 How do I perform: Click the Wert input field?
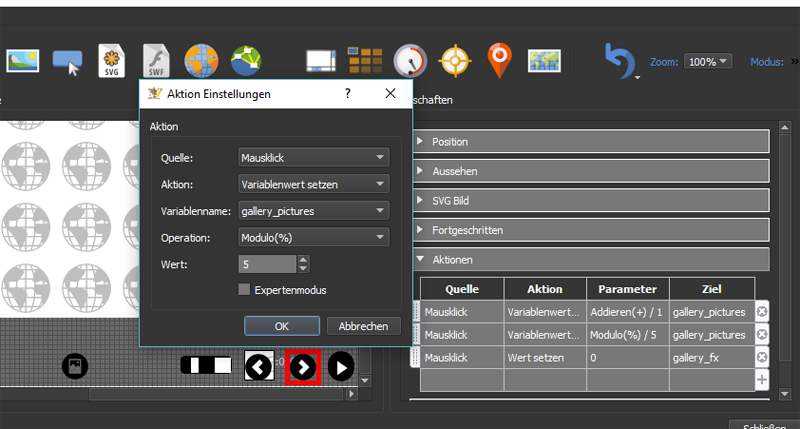click(x=267, y=264)
